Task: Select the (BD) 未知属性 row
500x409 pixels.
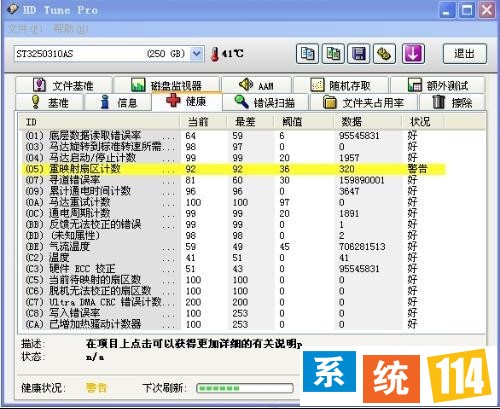Action: pyautogui.click(x=233, y=236)
